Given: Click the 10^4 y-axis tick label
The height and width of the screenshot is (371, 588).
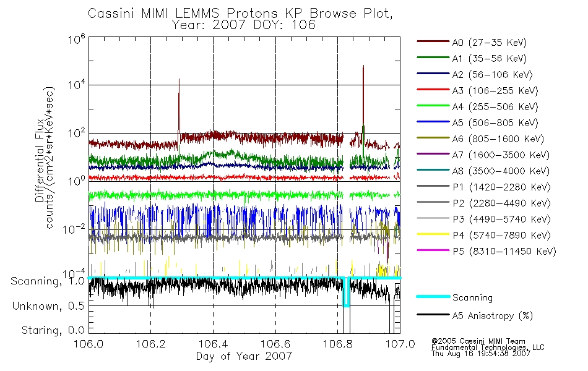Looking at the screenshot, I should [x=77, y=84].
